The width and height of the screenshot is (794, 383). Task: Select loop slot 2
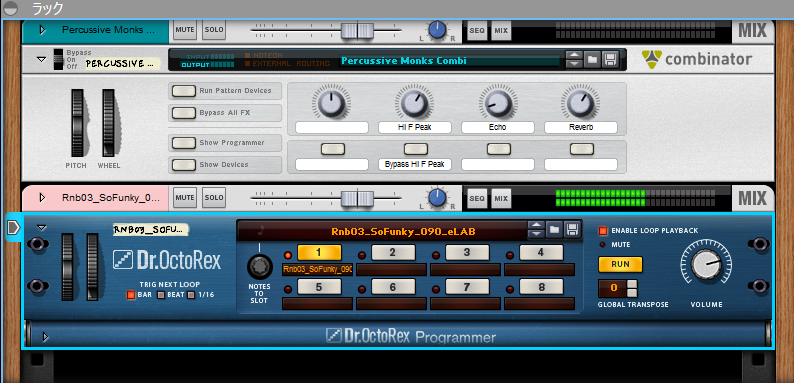click(393, 252)
